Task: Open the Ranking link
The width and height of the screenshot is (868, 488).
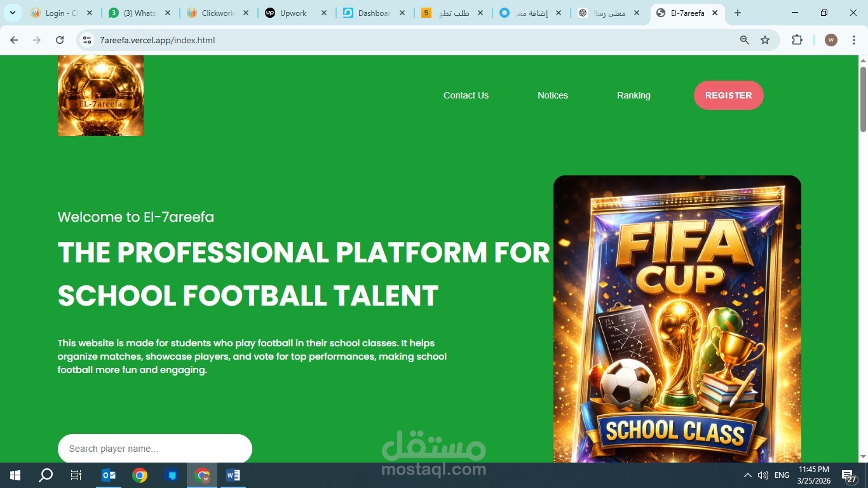Action: [634, 95]
